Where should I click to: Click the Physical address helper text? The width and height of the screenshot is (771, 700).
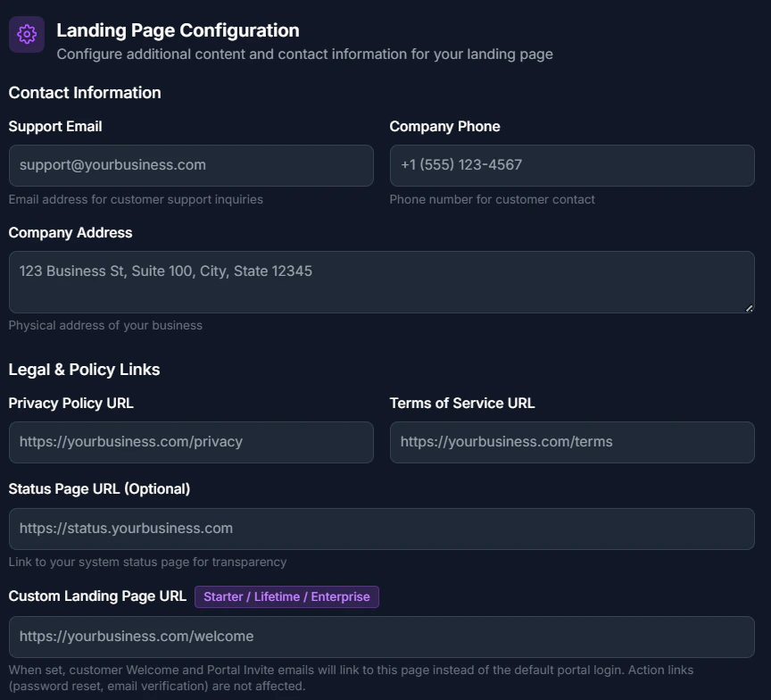click(x=105, y=325)
